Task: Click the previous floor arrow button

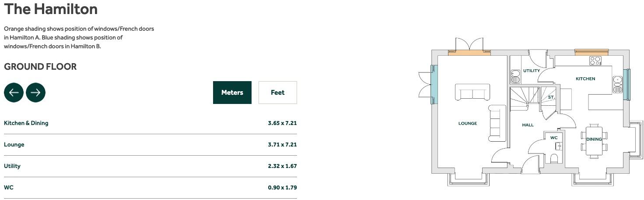Action: pos(14,93)
